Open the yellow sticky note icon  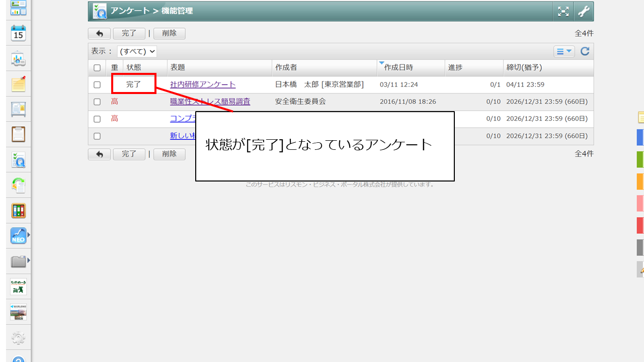point(19,84)
